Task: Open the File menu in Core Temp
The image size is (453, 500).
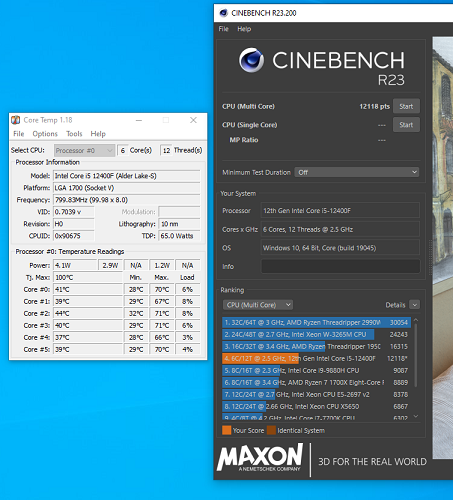Action: point(19,134)
